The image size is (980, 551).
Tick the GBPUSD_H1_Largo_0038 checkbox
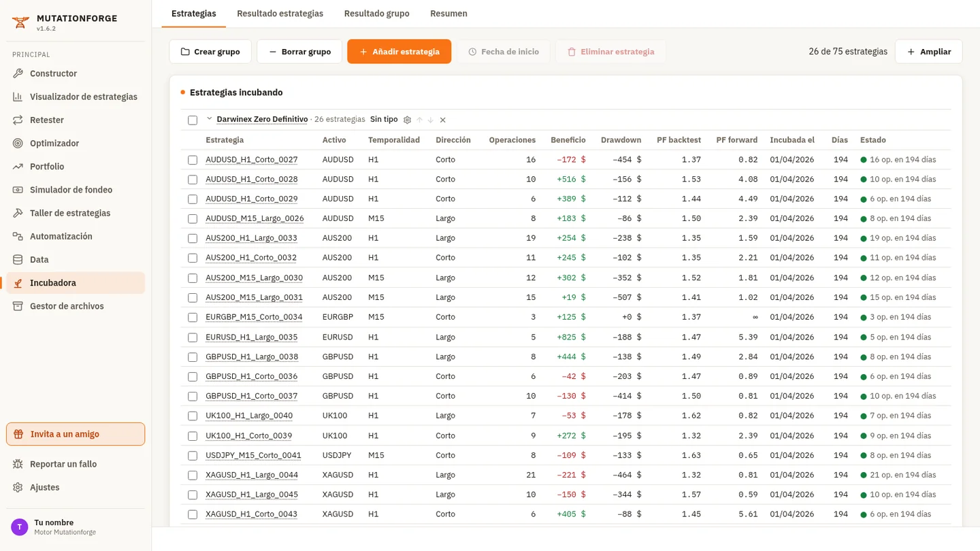(x=193, y=356)
